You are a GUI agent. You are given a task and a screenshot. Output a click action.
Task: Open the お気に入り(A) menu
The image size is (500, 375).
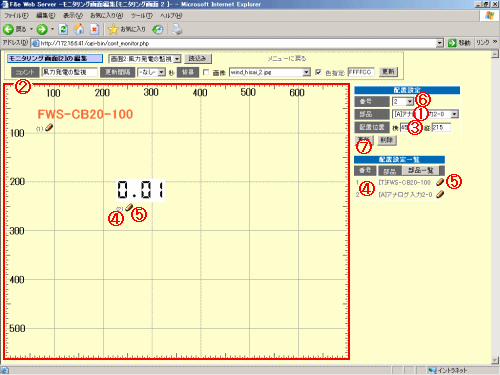point(107,16)
